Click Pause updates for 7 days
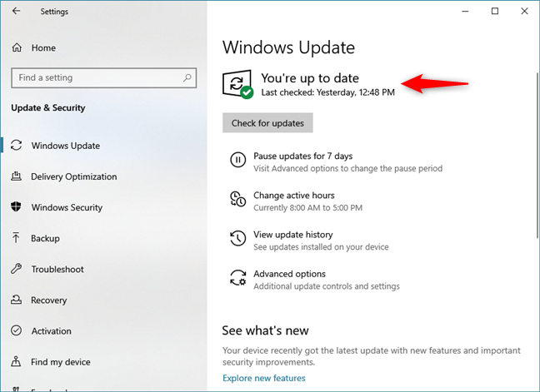 [x=303, y=156]
